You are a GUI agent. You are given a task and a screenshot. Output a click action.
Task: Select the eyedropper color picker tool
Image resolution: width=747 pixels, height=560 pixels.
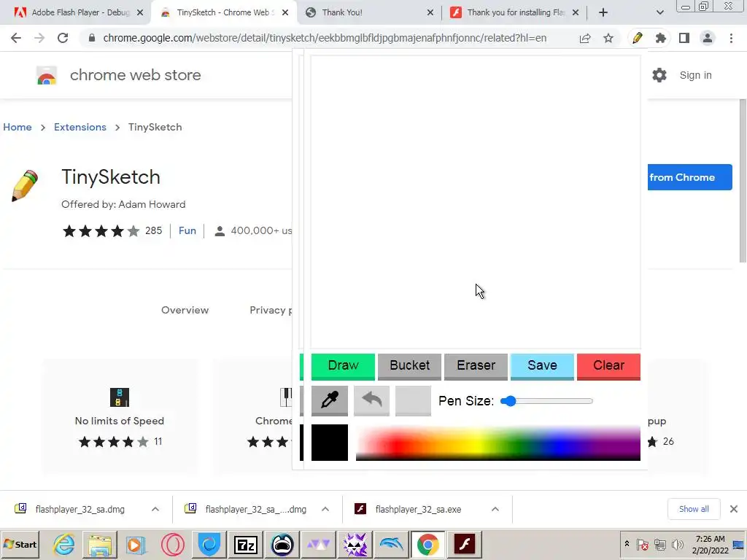tap(329, 400)
